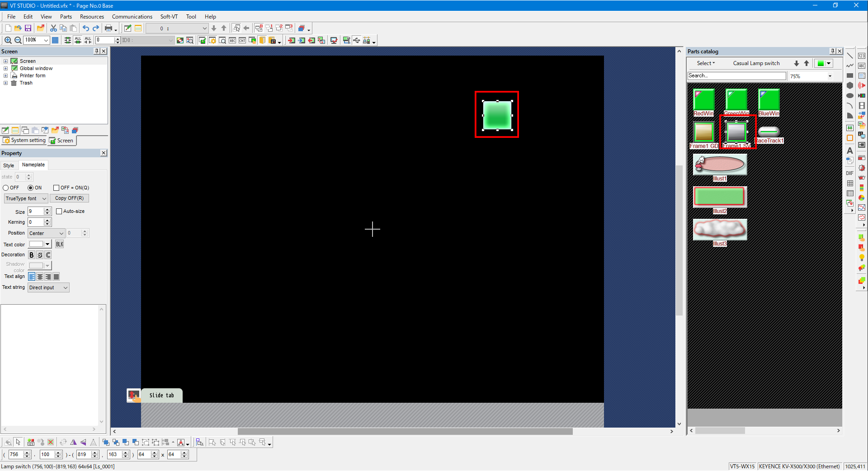Click the cut scissors icon
The height and width of the screenshot is (471, 868).
pyautogui.click(x=53, y=28)
